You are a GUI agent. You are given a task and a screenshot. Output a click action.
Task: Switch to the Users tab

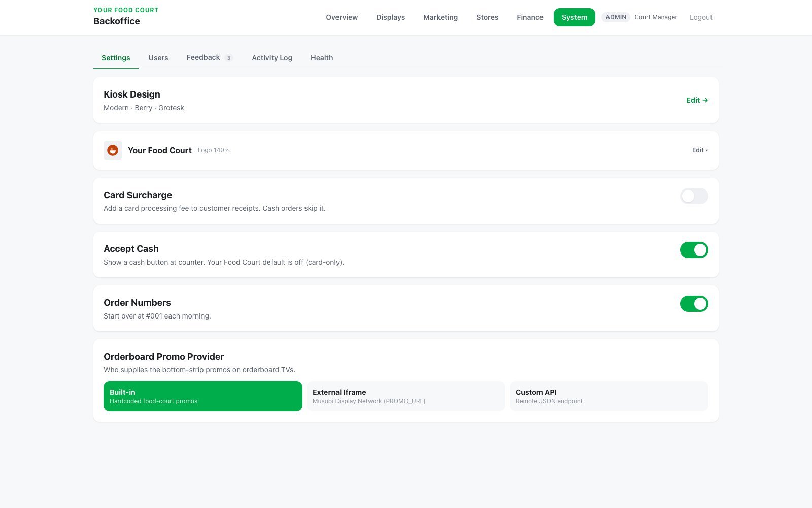coord(158,58)
